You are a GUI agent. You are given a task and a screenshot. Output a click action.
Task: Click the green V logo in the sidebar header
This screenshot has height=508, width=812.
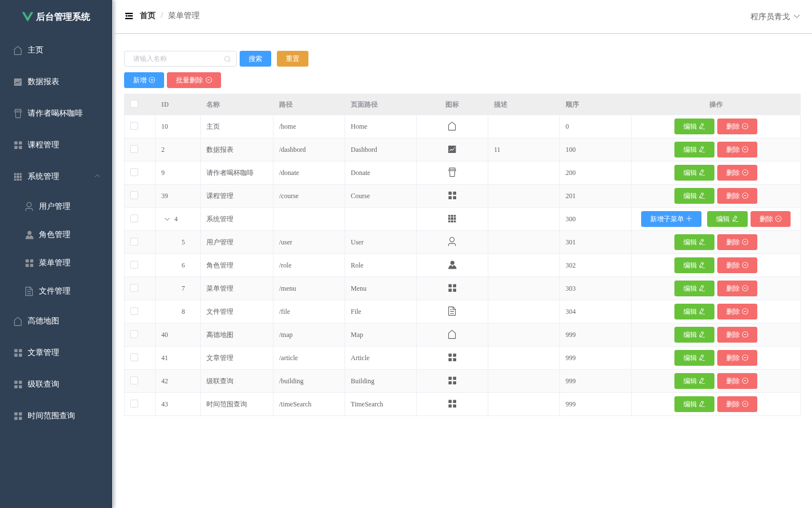(27, 16)
